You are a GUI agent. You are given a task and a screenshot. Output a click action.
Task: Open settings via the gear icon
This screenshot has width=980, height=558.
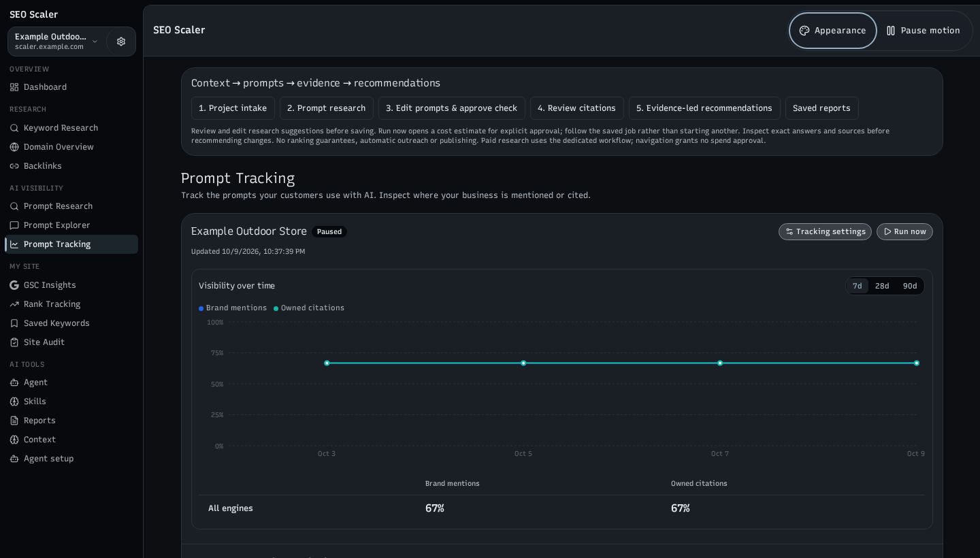[121, 42]
